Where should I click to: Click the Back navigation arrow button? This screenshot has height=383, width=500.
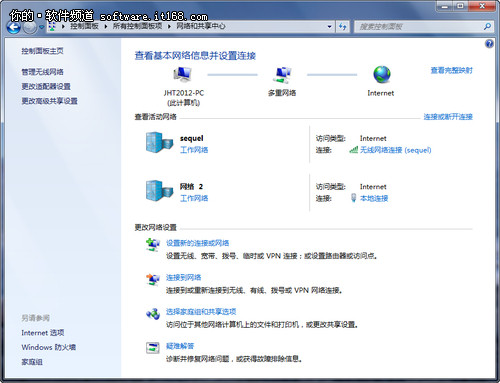[14, 28]
